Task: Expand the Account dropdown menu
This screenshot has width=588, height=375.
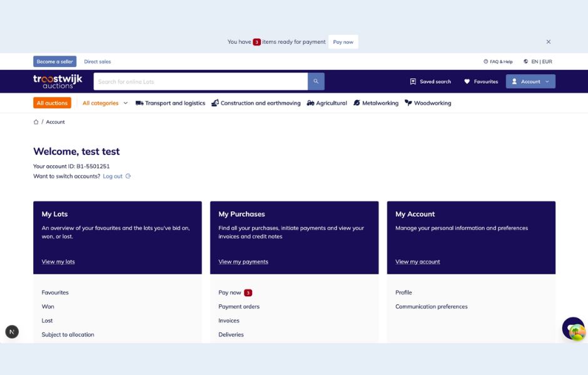Action: pyautogui.click(x=530, y=81)
